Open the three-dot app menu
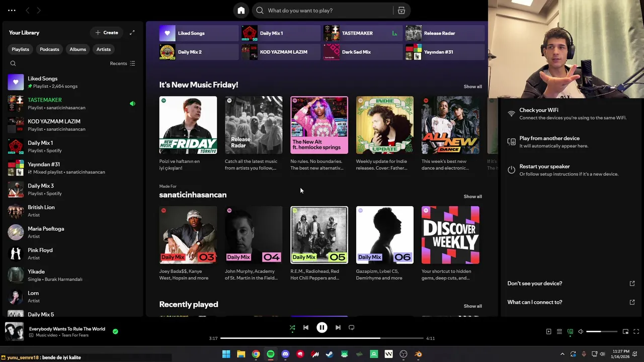Viewport: 644px width, 362px height. pos(12,11)
